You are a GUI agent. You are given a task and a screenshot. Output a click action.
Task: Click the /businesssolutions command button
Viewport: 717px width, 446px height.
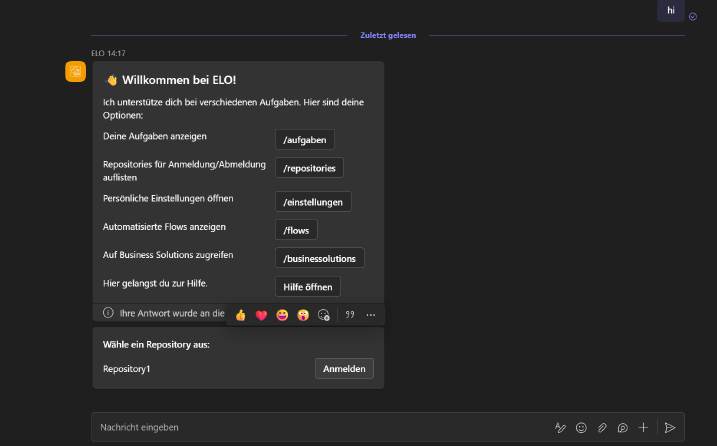319,258
